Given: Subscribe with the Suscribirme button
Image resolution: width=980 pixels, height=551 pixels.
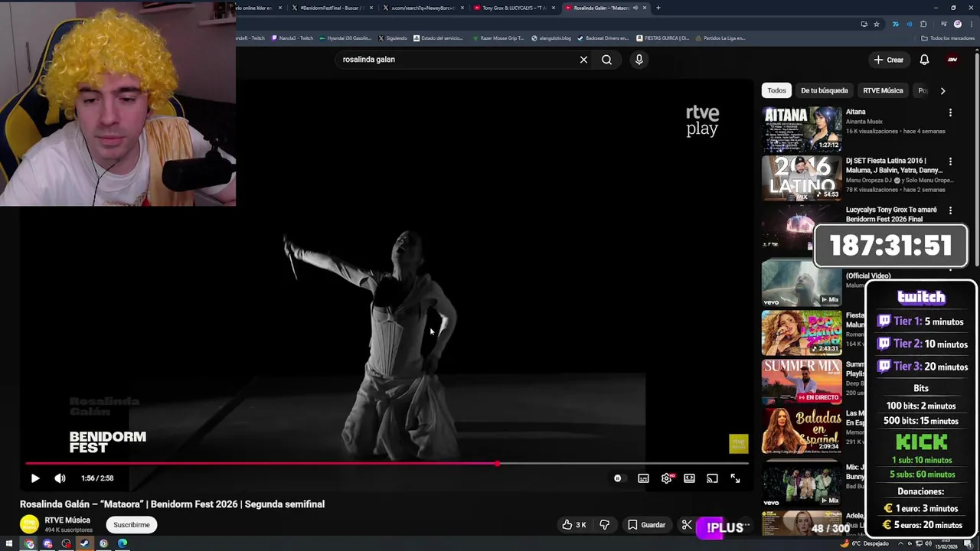Looking at the screenshot, I should (x=132, y=525).
